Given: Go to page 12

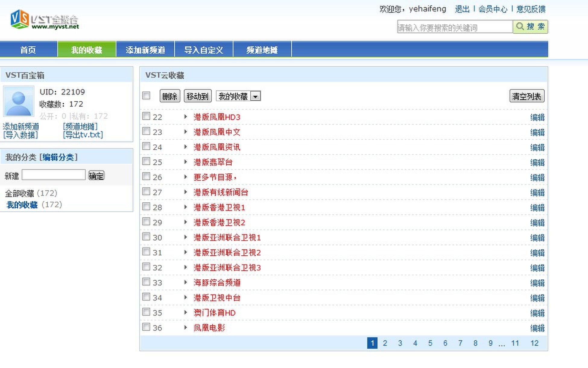Looking at the screenshot, I should 535,343.
